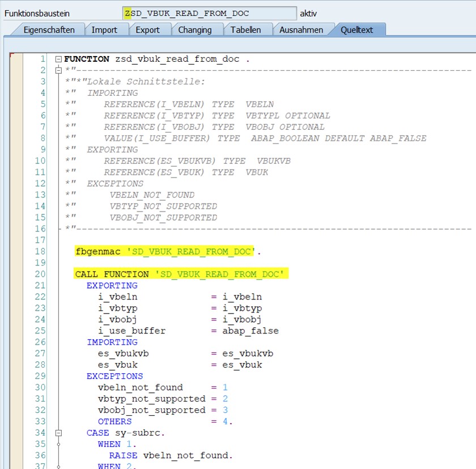
Task: Click the 'fbgenmac' macro keyword
Action: pyautogui.click(x=98, y=251)
